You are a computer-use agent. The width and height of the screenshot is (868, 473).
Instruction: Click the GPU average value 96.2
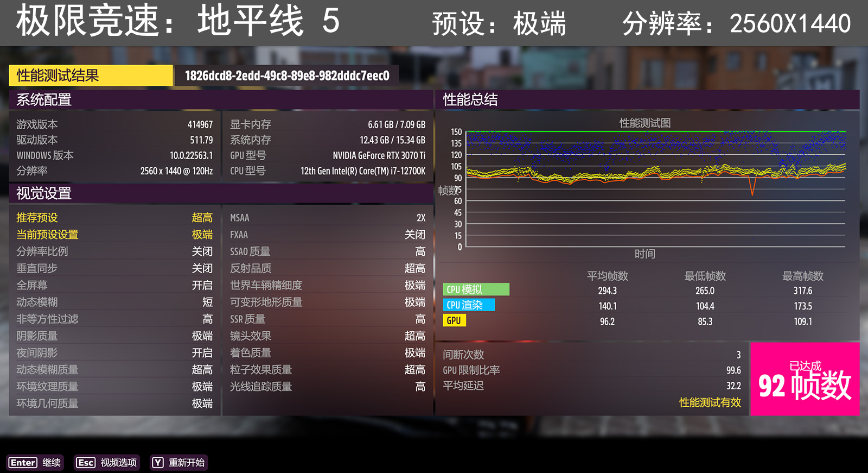(608, 321)
